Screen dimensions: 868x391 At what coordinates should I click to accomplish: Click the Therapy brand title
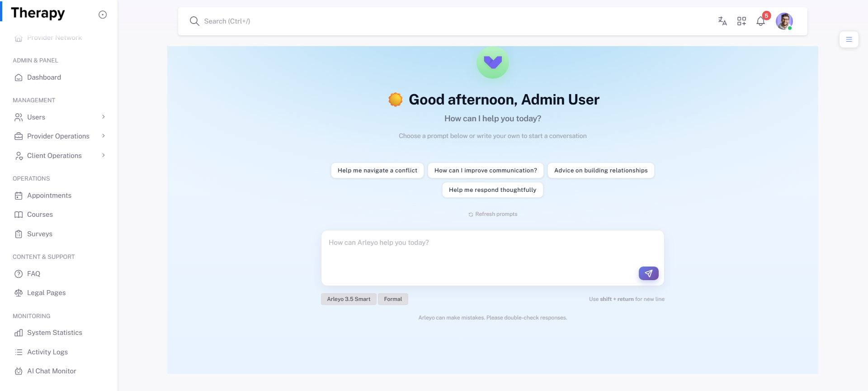38,13
